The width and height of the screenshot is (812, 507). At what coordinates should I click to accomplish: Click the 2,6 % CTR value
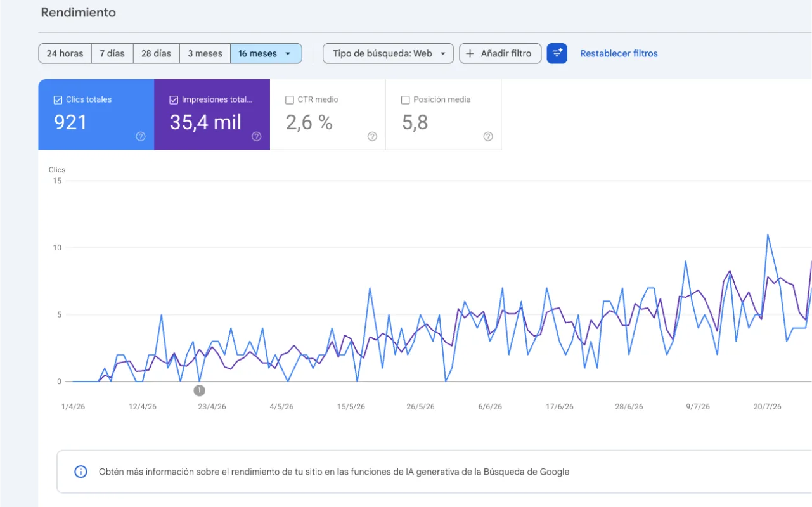[309, 122]
